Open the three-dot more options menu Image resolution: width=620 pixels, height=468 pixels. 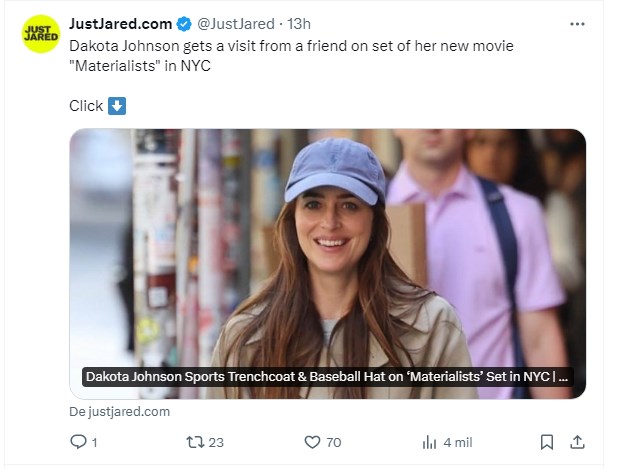577,24
